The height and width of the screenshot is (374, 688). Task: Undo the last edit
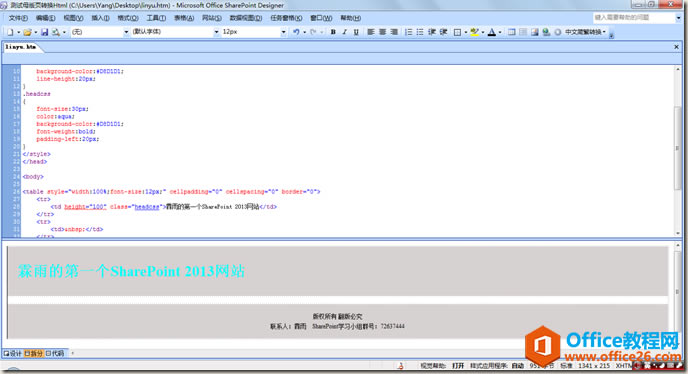pos(296,32)
